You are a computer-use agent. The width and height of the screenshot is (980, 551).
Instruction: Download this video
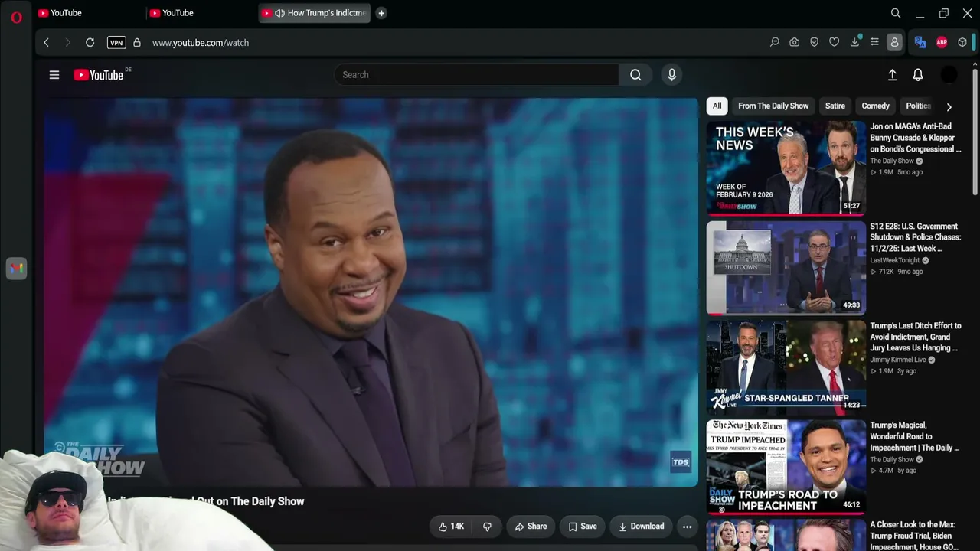tap(641, 527)
